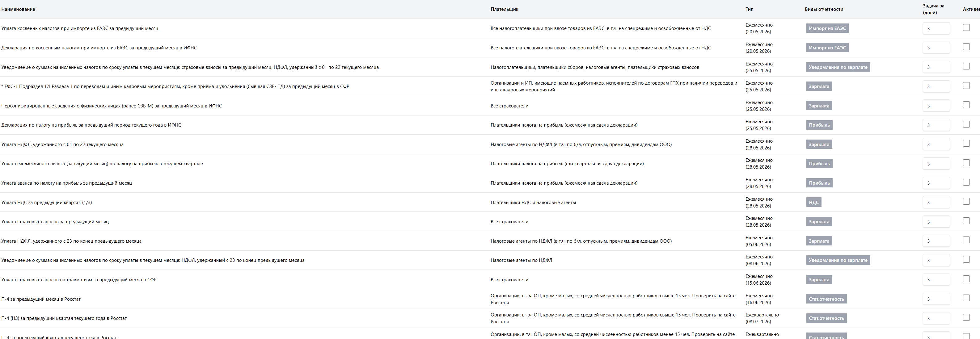Click Прибыль tag in Уплата ежемесячного аванса row
This screenshot has width=980, height=339.
click(819, 164)
